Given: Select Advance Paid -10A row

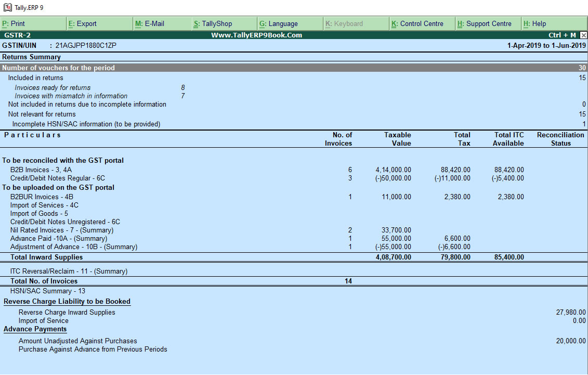Looking at the screenshot, I should pyautogui.click(x=294, y=239).
